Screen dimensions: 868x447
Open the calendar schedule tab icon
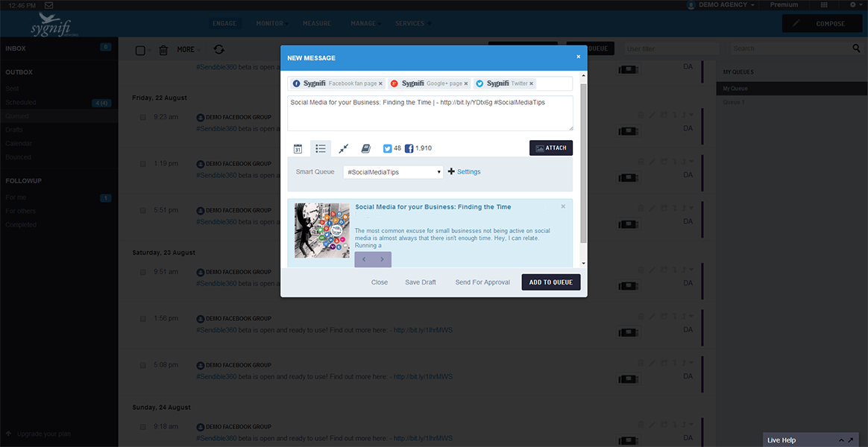point(298,148)
